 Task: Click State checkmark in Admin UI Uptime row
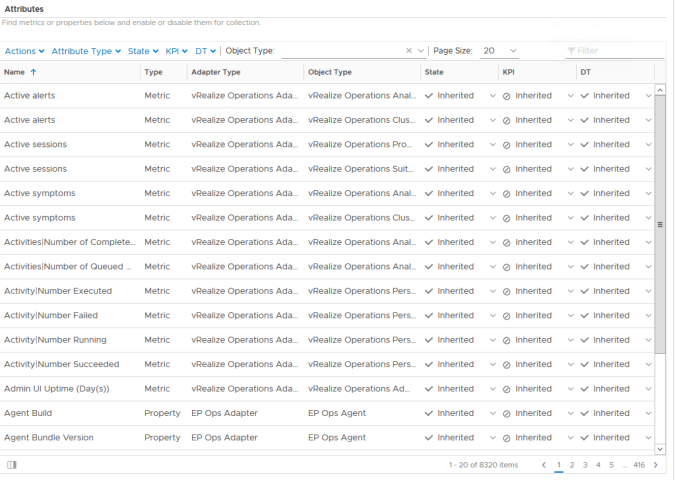coord(429,389)
